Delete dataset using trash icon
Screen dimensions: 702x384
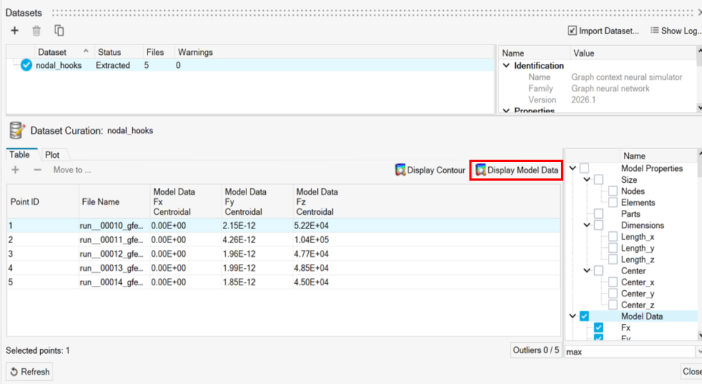point(36,30)
